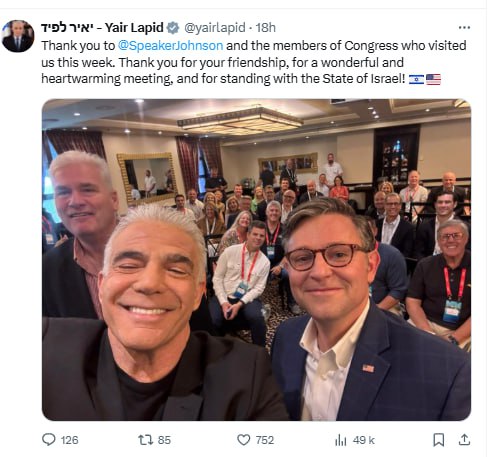
Task: Bookmark this post
Action: 439,440
